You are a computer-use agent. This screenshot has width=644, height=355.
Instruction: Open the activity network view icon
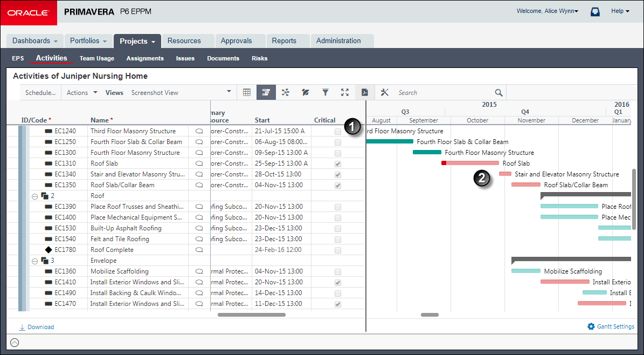pyautogui.click(x=286, y=93)
